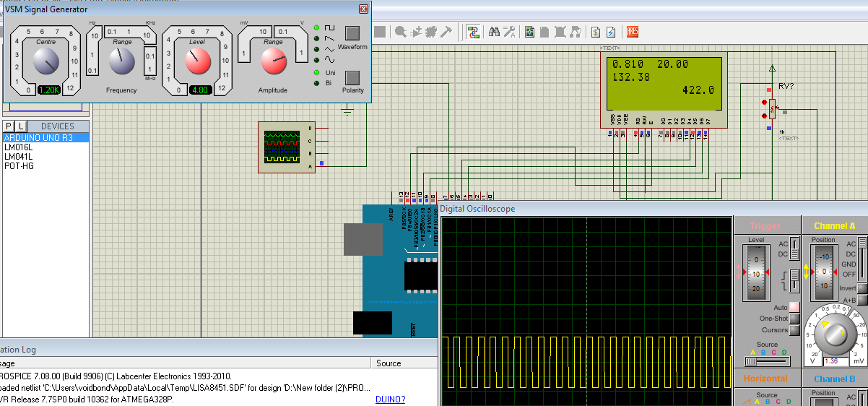The width and height of the screenshot is (868, 406).
Task: Toggle the wire auto-router icon
Action: pos(474,32)
